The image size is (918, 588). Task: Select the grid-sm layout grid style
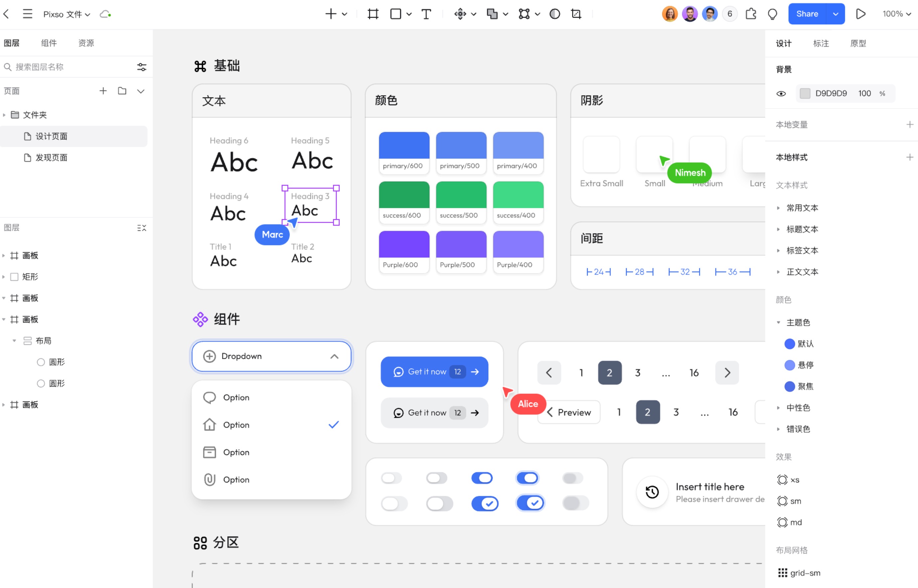coord(799,573)
